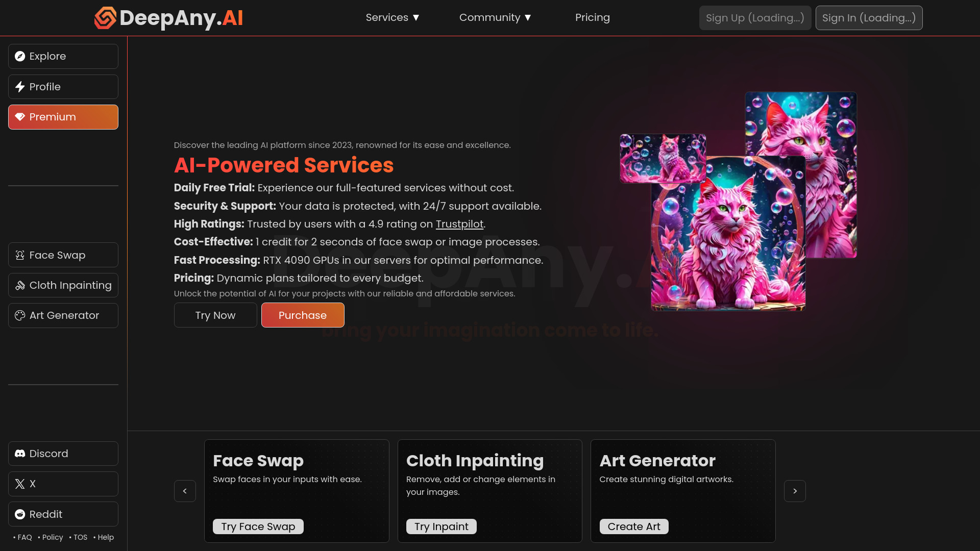Click the Premium diamond icon
This screenshot has width=980, height=551.
(x=20, y=116)
